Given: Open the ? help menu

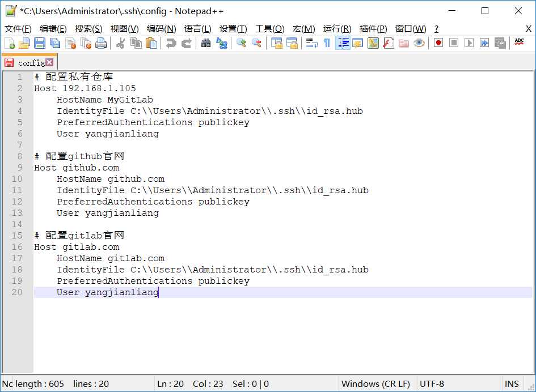Looking at the screenshot, I should [437, 29].
